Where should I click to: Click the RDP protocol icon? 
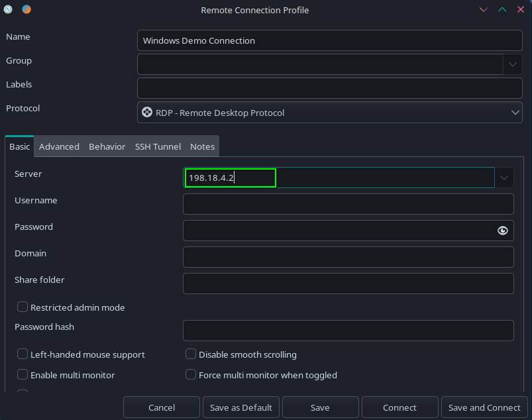pyautogui.click(x=147, y=113)
